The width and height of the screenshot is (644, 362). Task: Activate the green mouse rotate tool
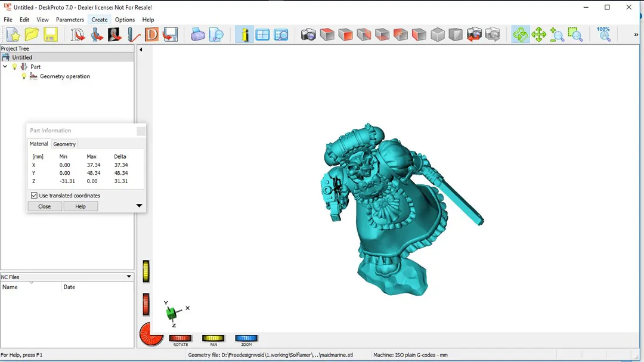click(x=521, y=35)
